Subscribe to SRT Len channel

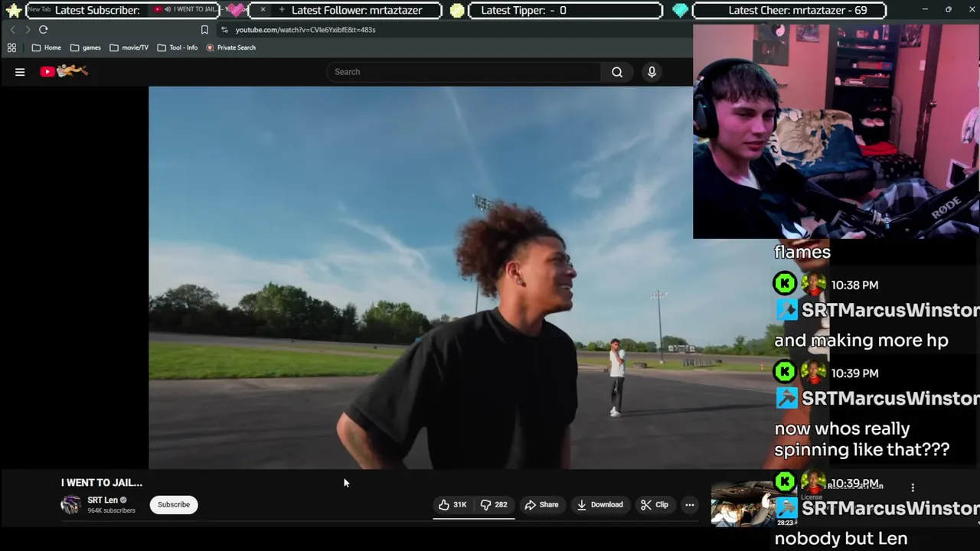coord(174,504)
